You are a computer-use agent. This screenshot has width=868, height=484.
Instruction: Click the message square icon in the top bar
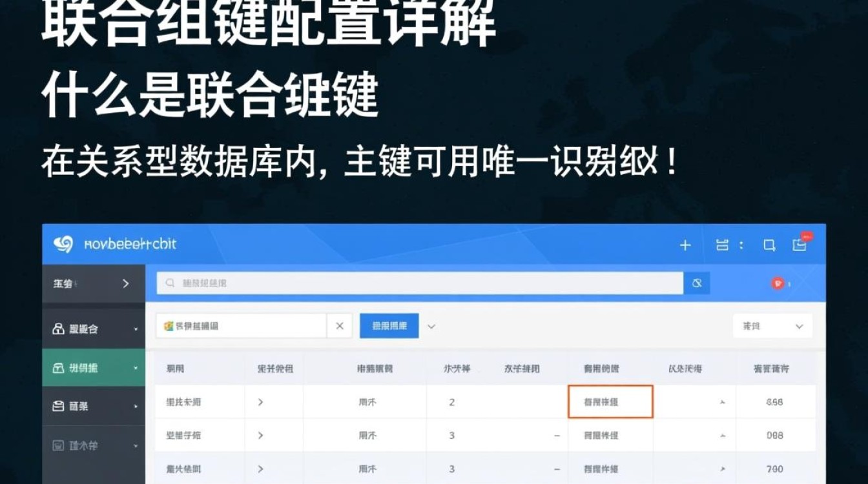pyautogui.click(x=768, y=245)
